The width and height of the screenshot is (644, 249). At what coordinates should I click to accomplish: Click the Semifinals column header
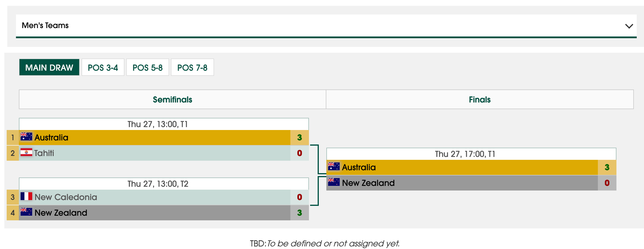[173, 100]
